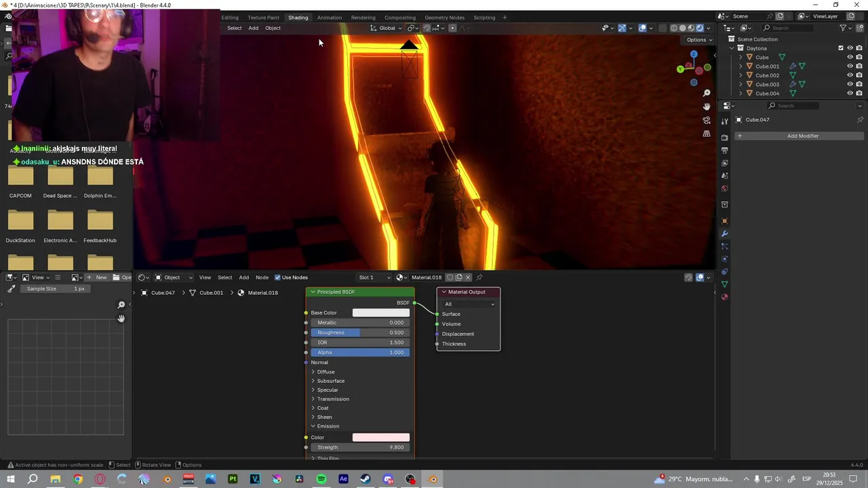Open the node editor Node menu
868x488 pixels.
(x=262, y=277)
